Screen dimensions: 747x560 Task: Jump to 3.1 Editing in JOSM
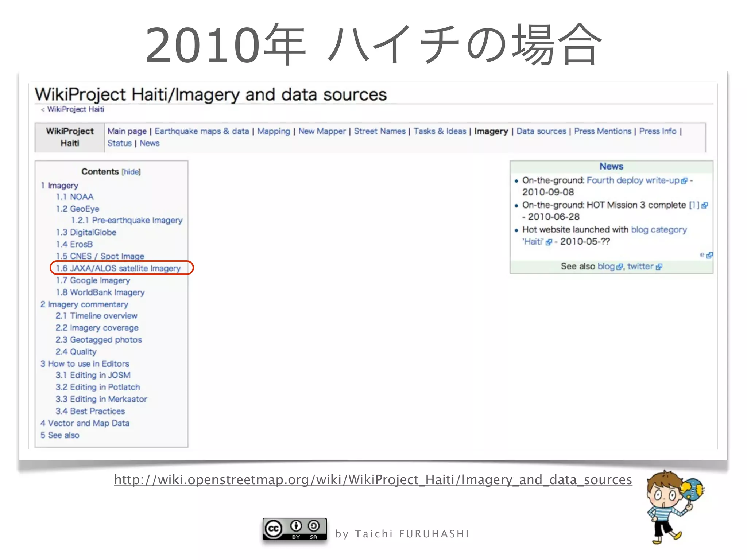pos(93,375)
